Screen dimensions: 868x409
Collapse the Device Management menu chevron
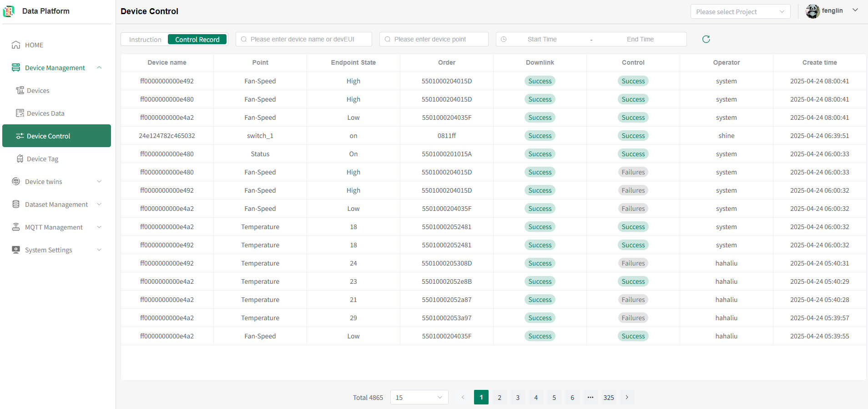pyautogui.click(x=99, y=67)
